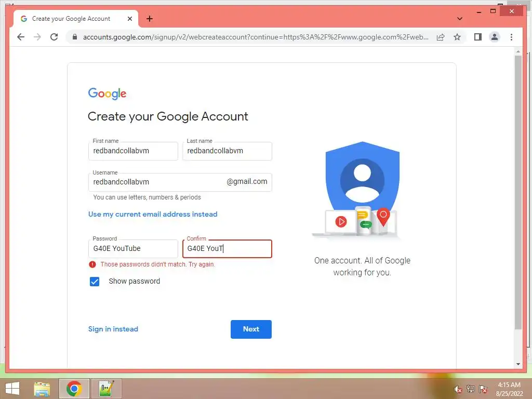
Task: Reload the current page
Action: pyautogui.click(x=54, y=37)
